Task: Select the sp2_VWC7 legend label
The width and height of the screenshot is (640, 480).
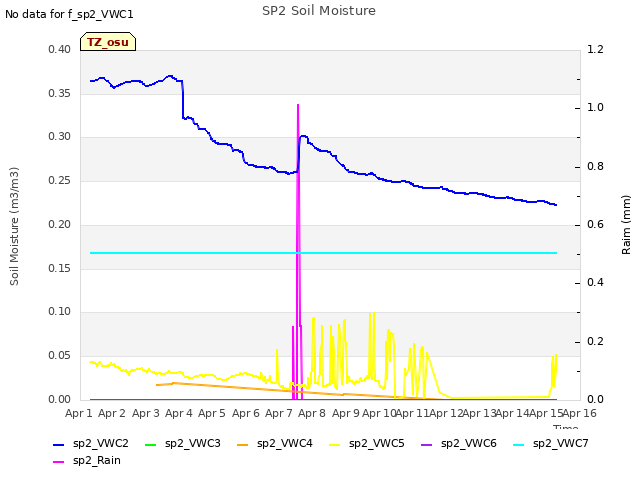Action: pyautogui.click(x=561, y=444)
